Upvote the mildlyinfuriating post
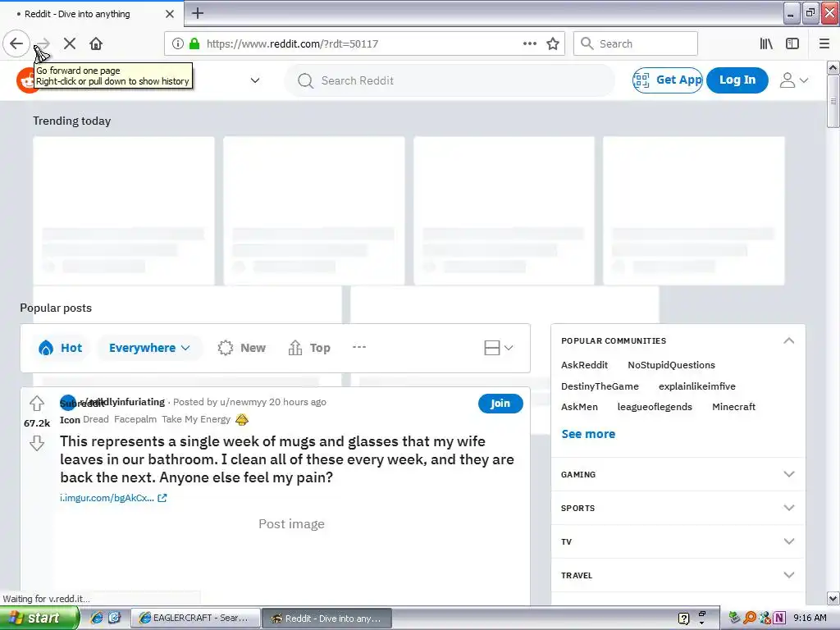 point(37,403)
